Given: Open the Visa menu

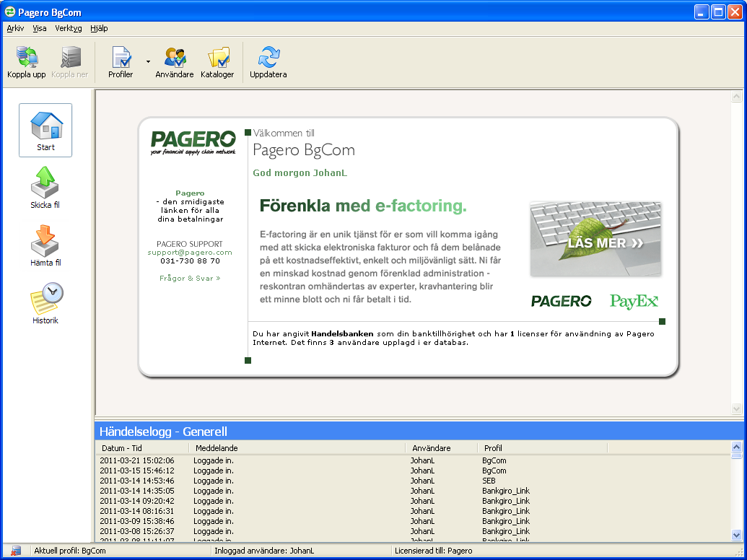Looking at the screenshot, I should [x=40, y=29].
